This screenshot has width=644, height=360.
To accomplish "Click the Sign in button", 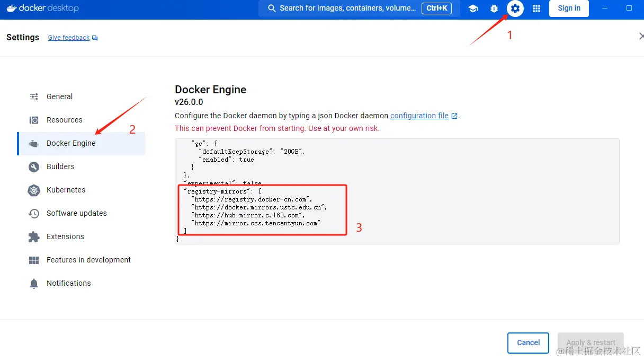I will point(569,8).
